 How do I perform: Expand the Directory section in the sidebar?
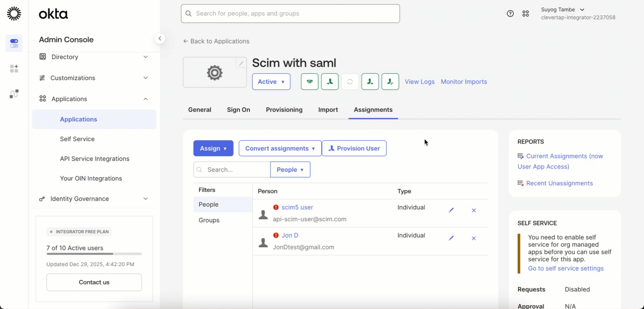(x=94, y=57)
